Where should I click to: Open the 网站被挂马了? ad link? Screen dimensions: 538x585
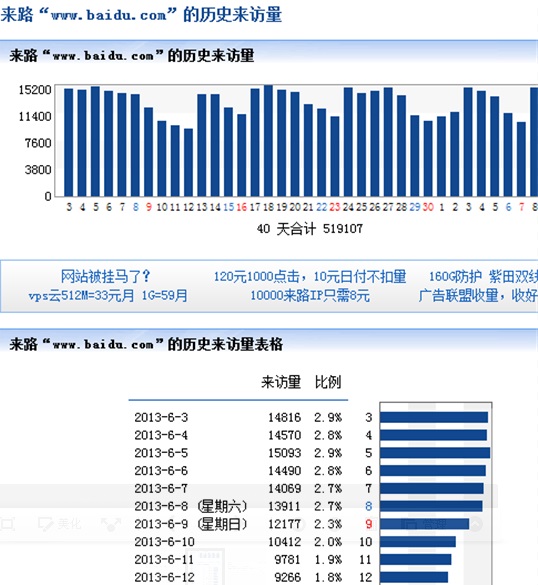(x=105, y=276)
